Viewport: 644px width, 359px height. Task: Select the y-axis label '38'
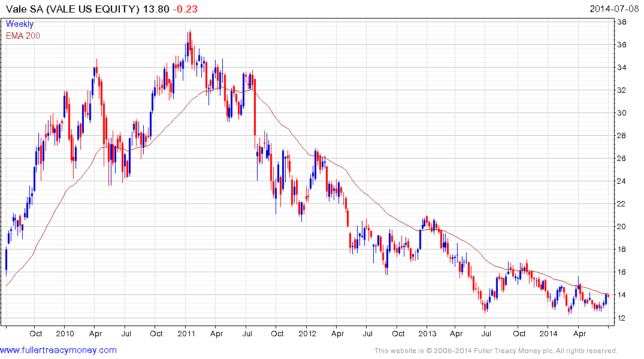pos(622,22)
